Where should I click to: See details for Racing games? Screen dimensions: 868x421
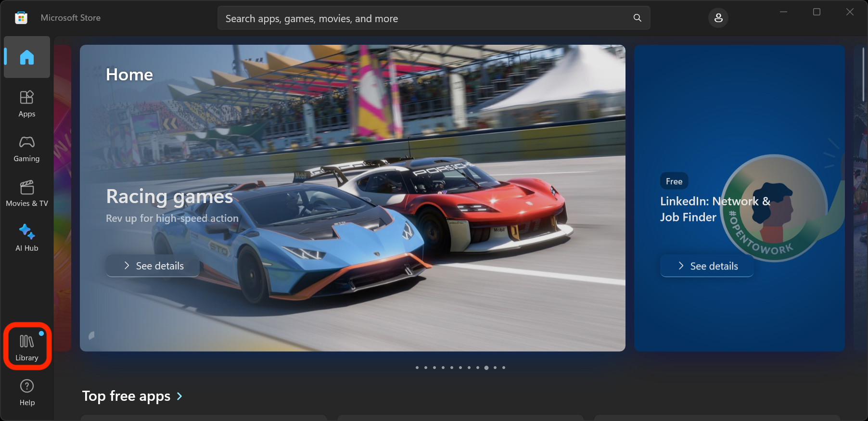(x=153, y=266)
